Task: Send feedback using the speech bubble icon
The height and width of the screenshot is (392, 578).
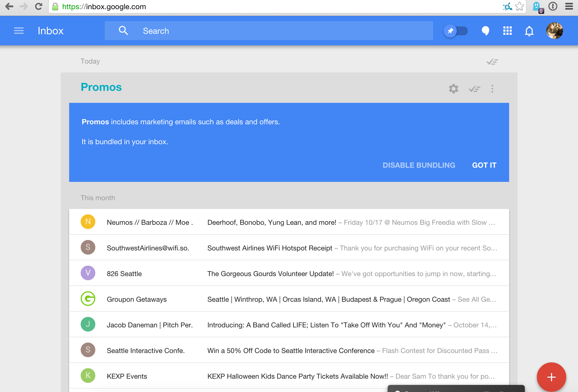Action: coord(486,31)
